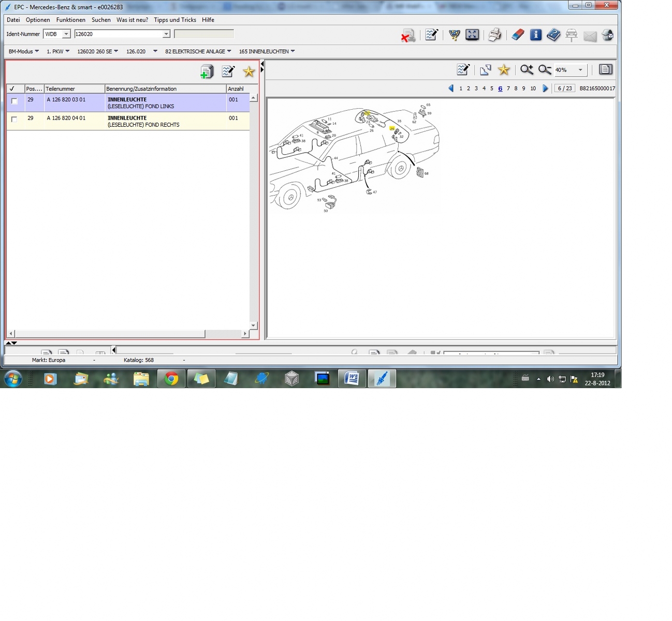Open the 82 ELEKTRISCHE ANLAGE dropdown

198,51
